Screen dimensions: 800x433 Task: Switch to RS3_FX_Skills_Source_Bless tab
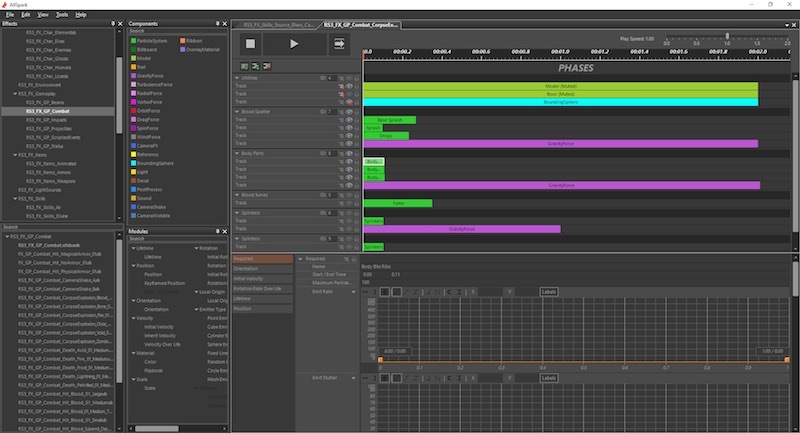(278, 24)
